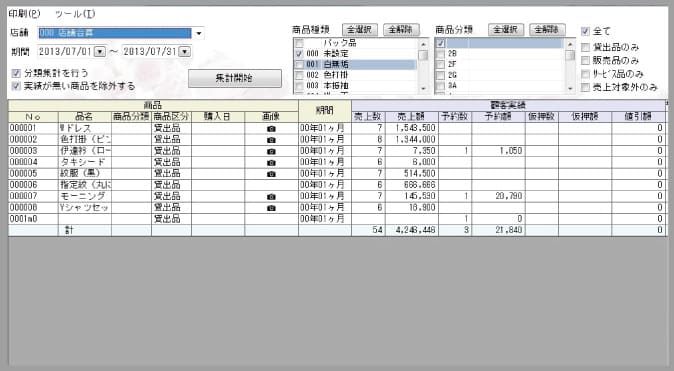Click 全解除 for 商品種類
Screen dimensions: 674x371
(x=401, y=30)
